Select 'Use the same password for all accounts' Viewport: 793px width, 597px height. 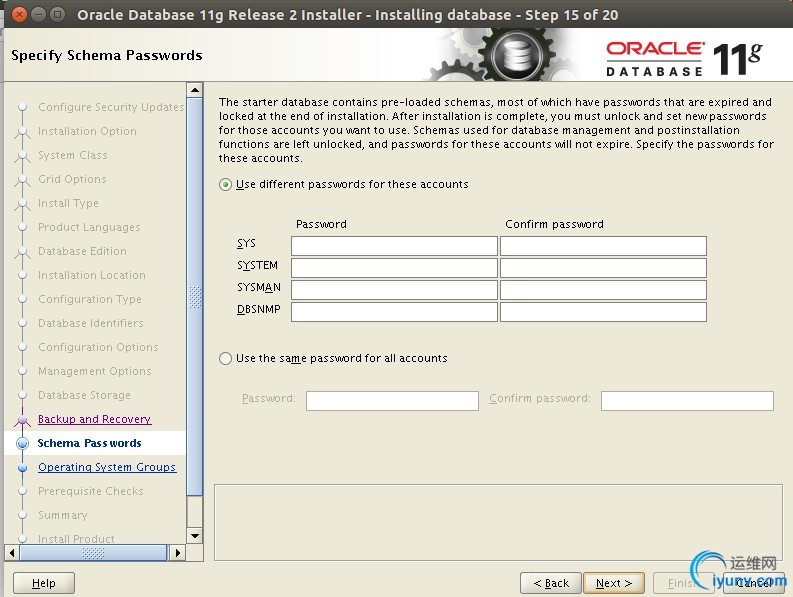226,359
